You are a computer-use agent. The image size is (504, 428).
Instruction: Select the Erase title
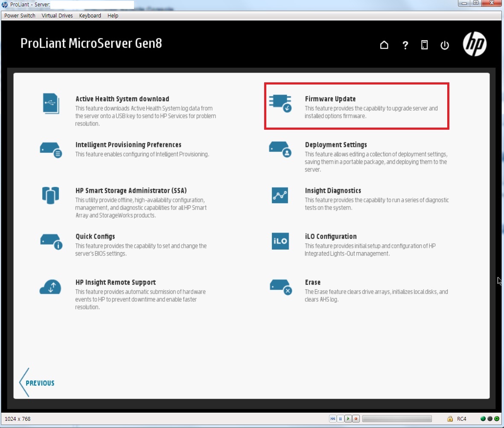(x=313, y=282)
